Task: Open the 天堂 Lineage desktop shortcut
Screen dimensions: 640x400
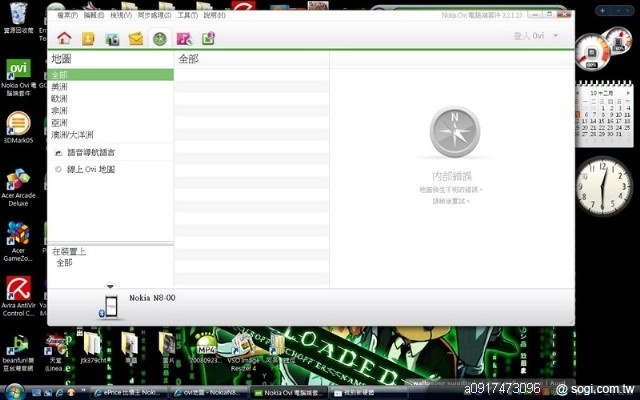Action: coord(55,353)
